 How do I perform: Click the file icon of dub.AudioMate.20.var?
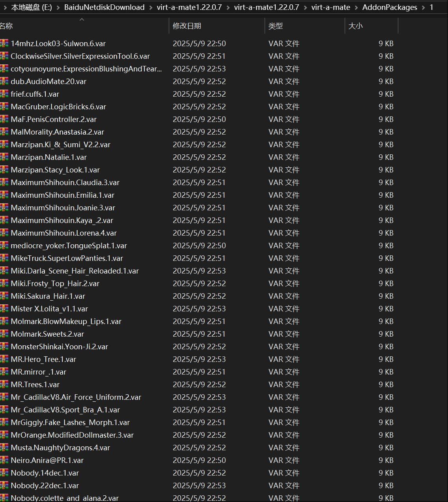tap(4, 81)
